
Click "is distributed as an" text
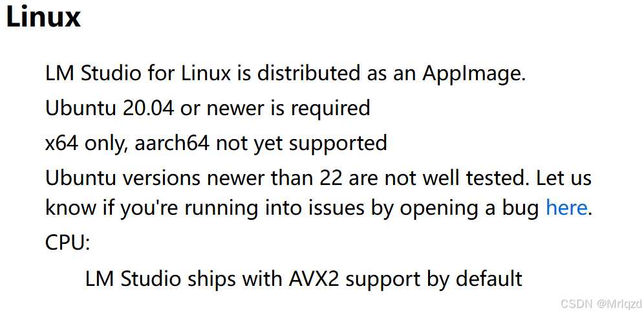coord(327,74)
